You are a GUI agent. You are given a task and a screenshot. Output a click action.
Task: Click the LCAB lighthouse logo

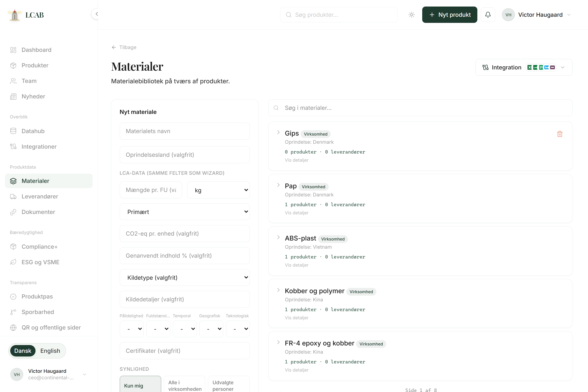(x=14, y=15)
